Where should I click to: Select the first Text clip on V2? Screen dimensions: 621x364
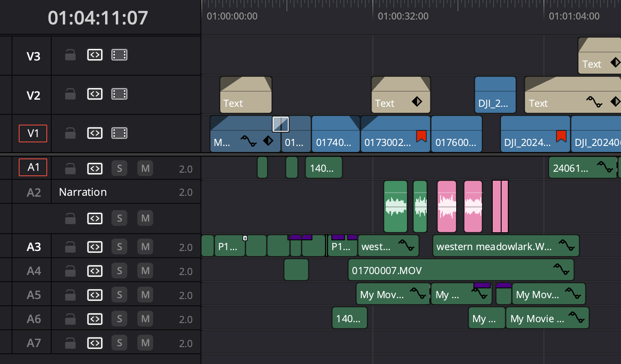click(x=245, y=94)
